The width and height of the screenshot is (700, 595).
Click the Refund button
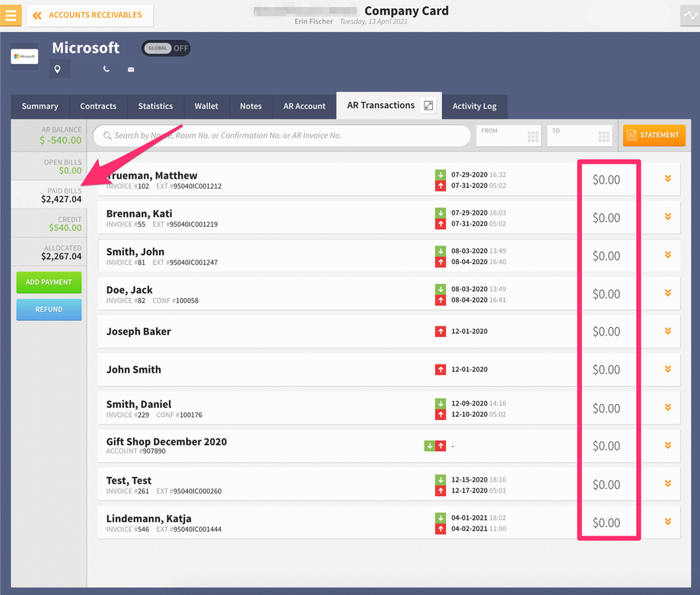(49, 310)
